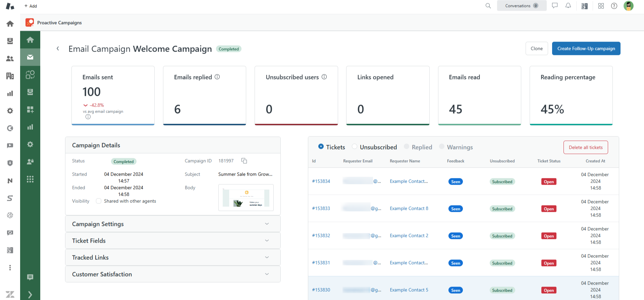Go back using the arrow beside Email Campaign title
This screenshot has width=644, height=300.
[x=58, y=49]
